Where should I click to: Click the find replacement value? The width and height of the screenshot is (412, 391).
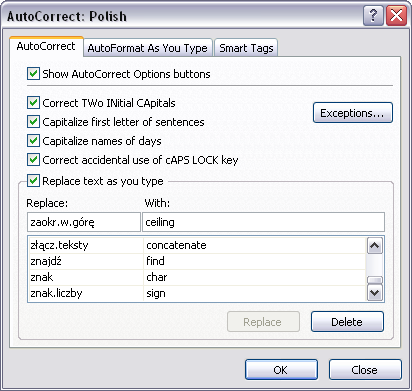[x=155, y=261]
